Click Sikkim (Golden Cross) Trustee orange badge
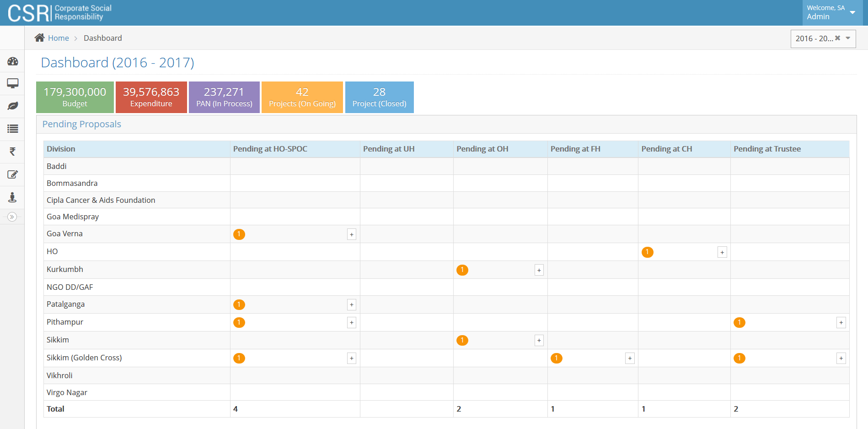Viewport: 868px width, 429px height. pyautogui.click(x=739, y=358)
